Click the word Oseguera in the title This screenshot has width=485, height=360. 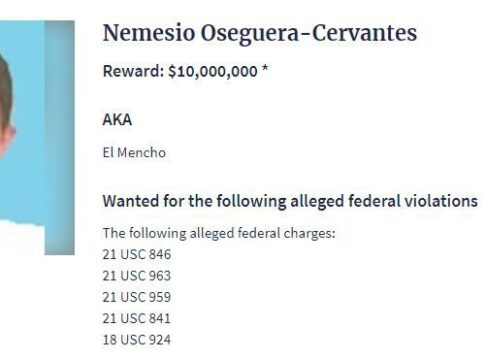click(x=249, y=34)
